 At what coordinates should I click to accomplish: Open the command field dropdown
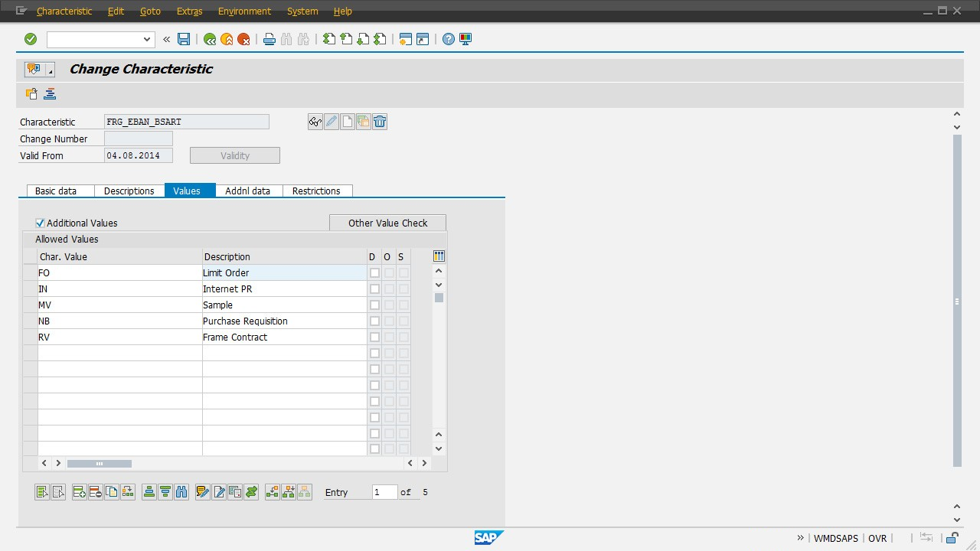coord(147,39)
